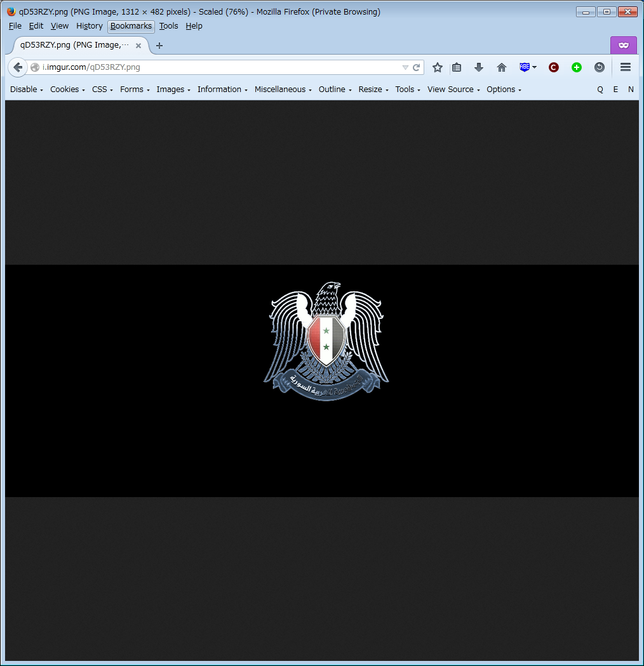This screenshot has height=666, width=644.
Task: Open the hamburger menu
Action: (x=626, y=67)
